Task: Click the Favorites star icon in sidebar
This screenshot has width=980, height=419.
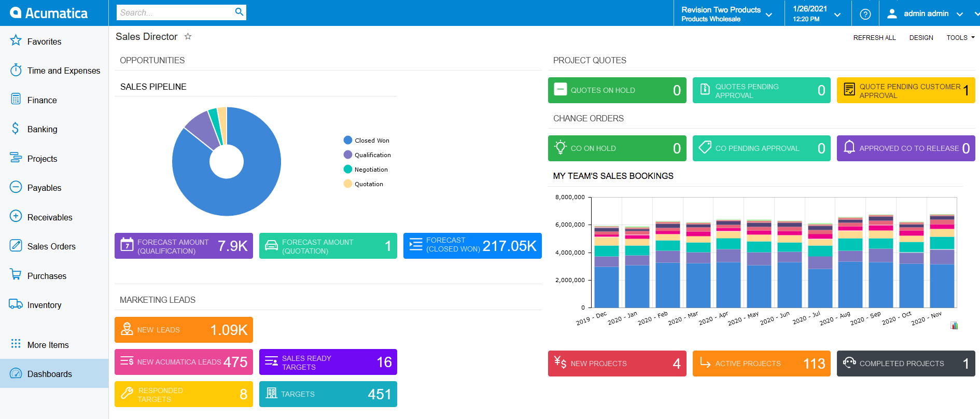Action: (x=16, y=40)
